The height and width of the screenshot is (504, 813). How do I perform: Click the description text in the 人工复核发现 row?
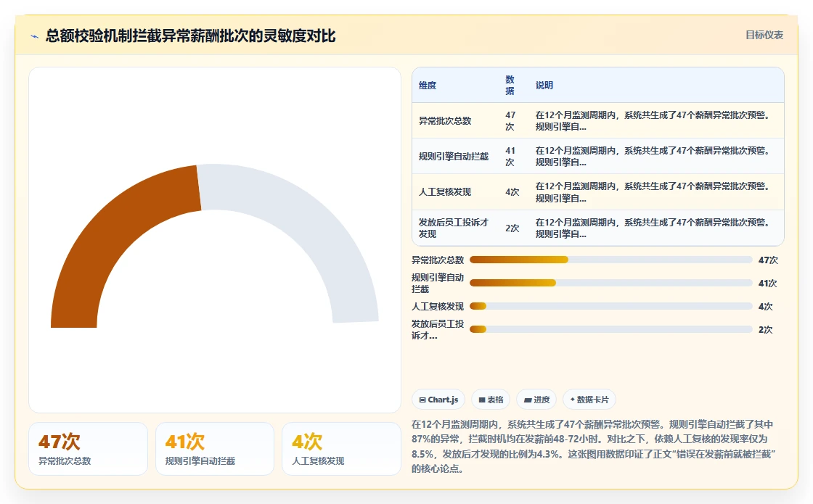point(653,192)
